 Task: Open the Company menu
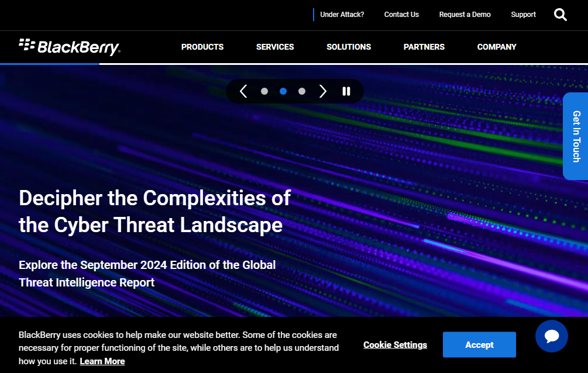click(497, 47)
